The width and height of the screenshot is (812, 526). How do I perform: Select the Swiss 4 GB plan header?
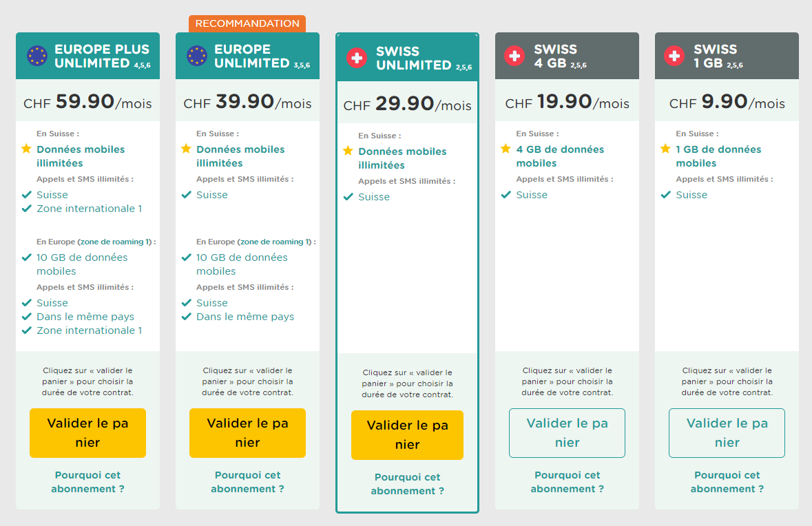(x=567, y=56)
